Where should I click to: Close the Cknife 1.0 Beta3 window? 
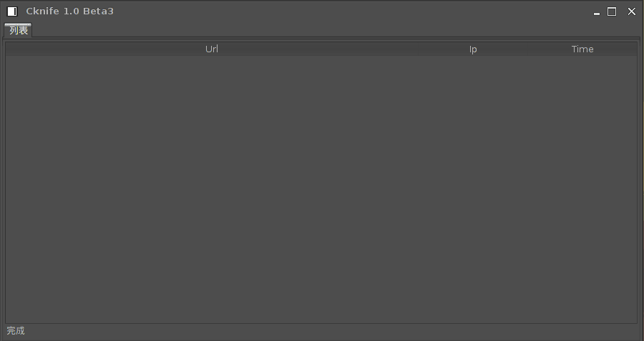pyautogui.click(x=632, y=11)
